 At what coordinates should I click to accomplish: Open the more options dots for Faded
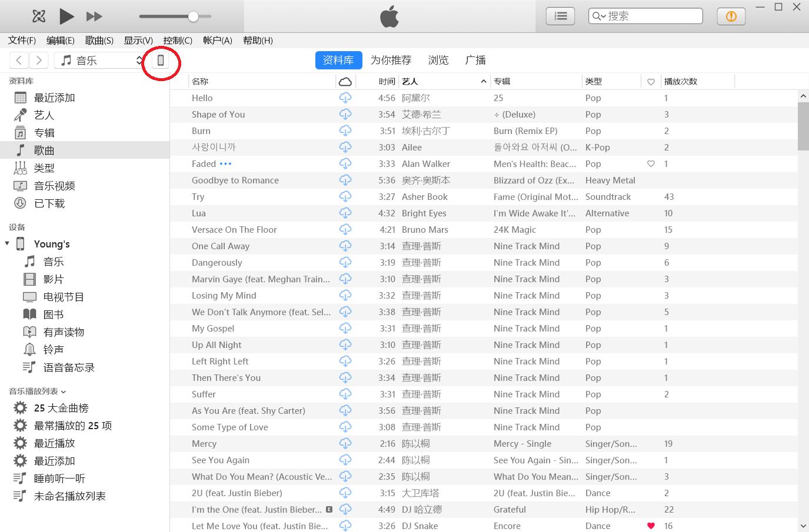[x=225, y=164]
